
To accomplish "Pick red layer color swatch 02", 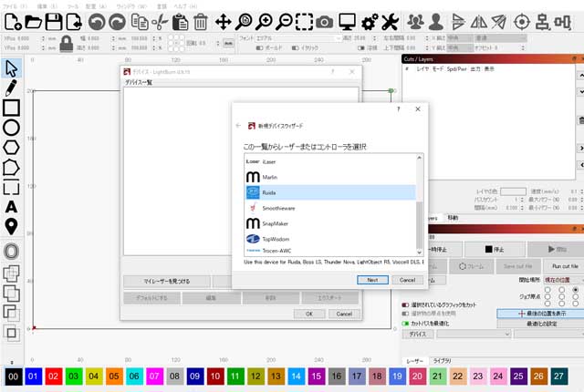I will (53, 376).
